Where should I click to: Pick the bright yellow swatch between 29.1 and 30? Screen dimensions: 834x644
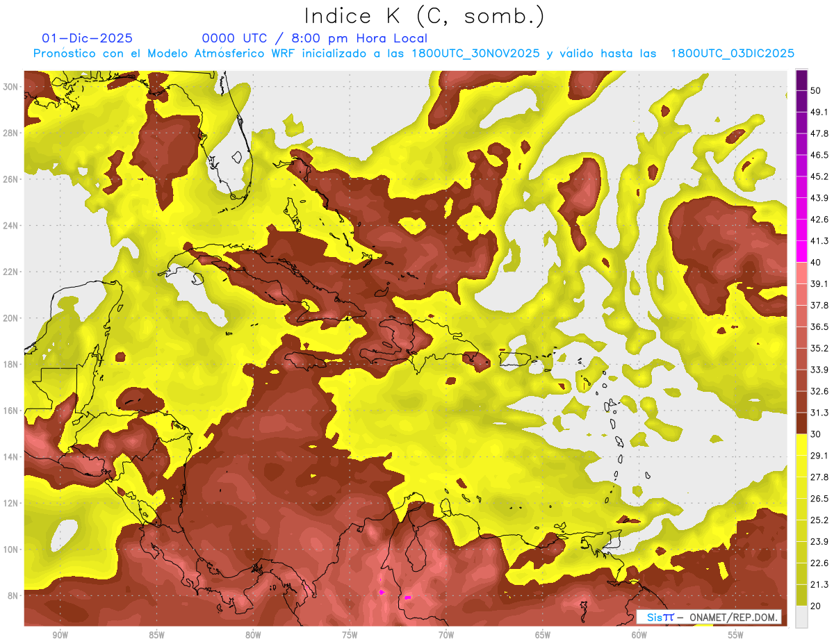coord(801,445)
